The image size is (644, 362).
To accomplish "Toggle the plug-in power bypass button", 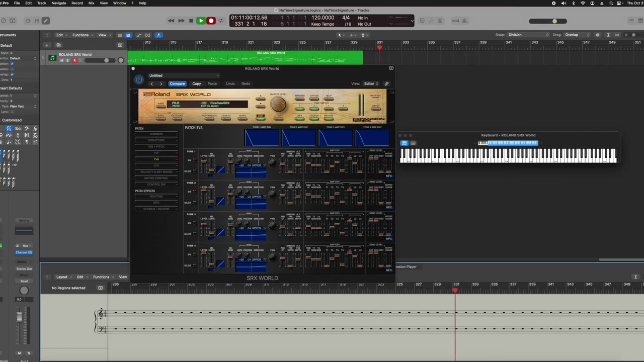I will [x=139, y=79].
